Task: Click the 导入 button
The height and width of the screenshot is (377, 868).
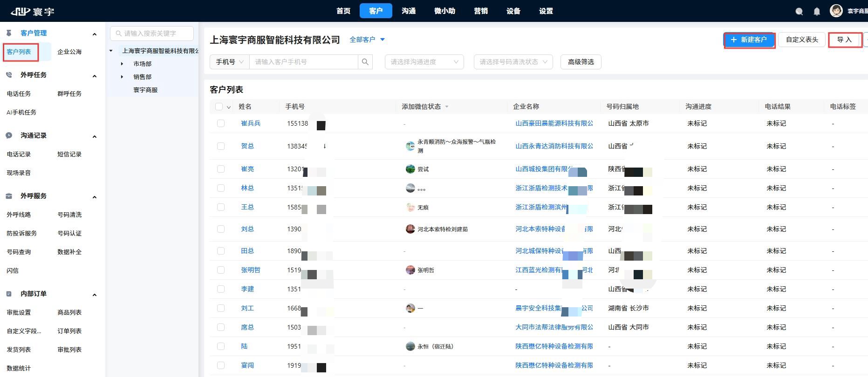Action: click(x=844, y=40)
